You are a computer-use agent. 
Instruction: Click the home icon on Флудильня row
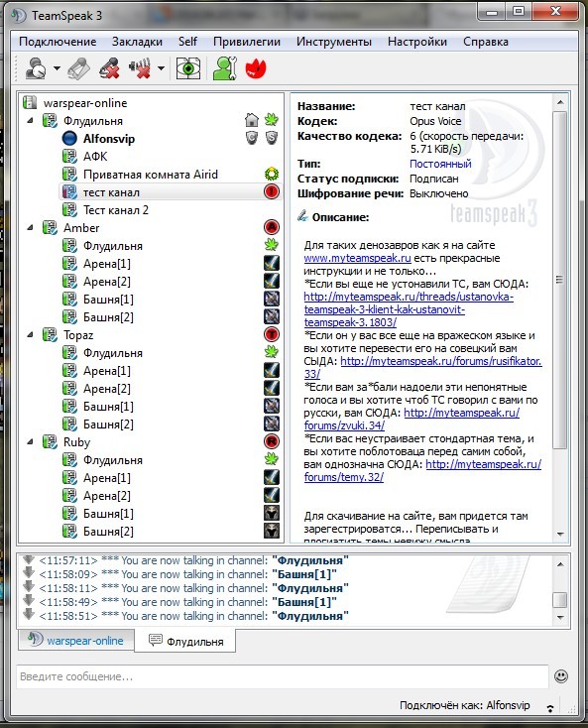(x=252, y=120)
